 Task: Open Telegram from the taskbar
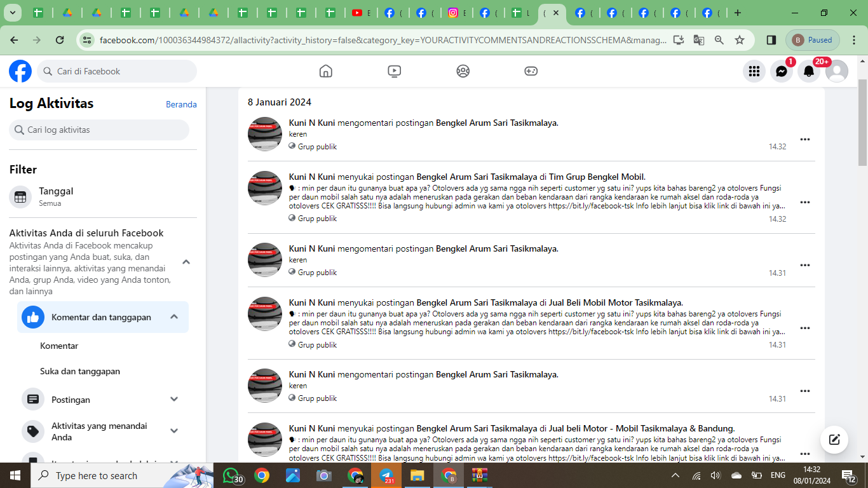tap(386, 475)
